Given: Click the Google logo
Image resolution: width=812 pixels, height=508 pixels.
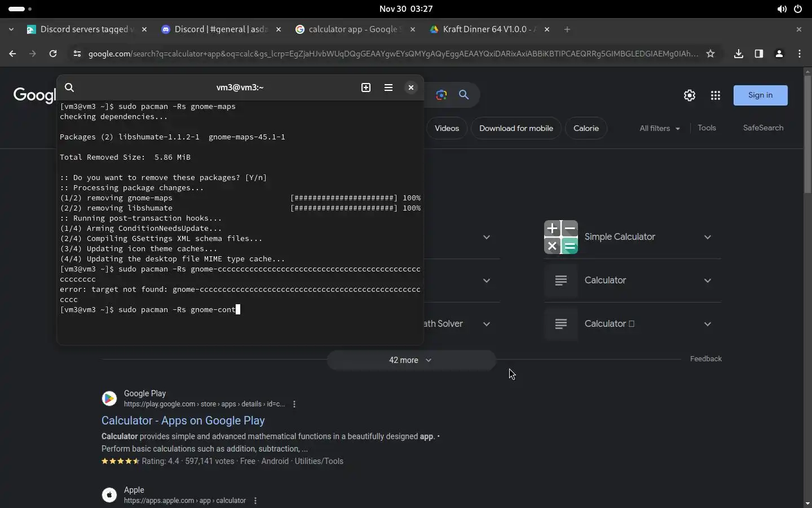Looking at the screenshot, I should click(x=34, y=95).
